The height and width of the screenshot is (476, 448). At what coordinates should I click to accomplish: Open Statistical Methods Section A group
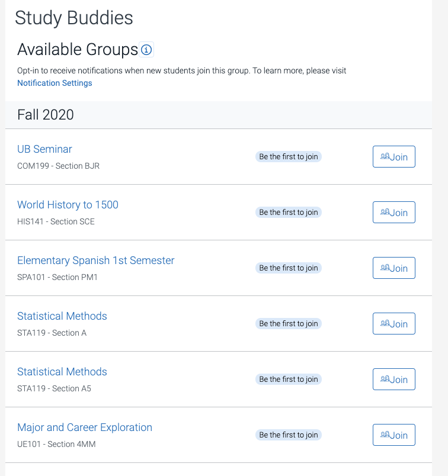(62, 316)
